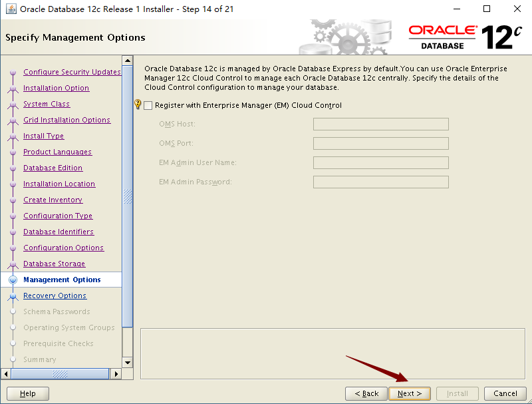Maximize the installer window
This screenshot has height=404, width=532.
(x=487, y=9)
